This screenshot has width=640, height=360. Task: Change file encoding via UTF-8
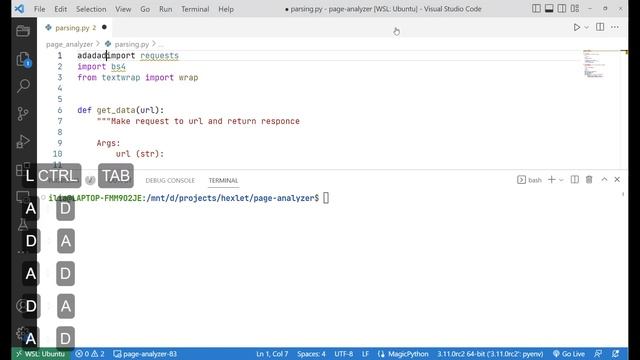(344, 354)
